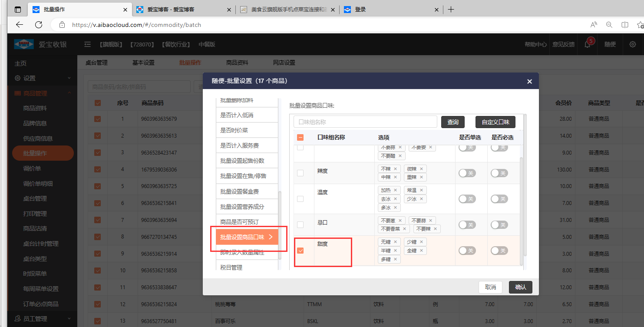This screenshot has height=327, width=644.
Task: Toggle 是否必选 switch for 甜度
Action: pos(499,251)
